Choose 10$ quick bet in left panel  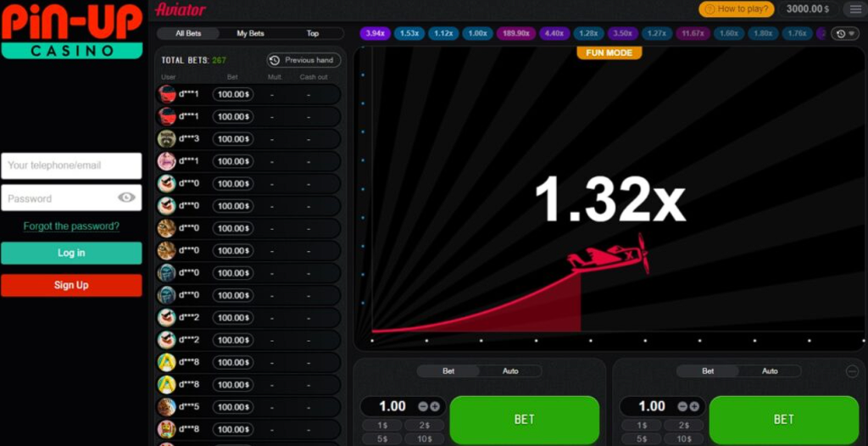coord(424,439)
